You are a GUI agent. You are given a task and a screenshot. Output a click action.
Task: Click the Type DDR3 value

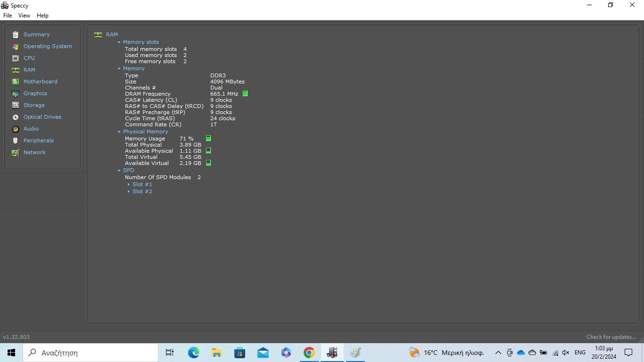(x=218, y=75)
